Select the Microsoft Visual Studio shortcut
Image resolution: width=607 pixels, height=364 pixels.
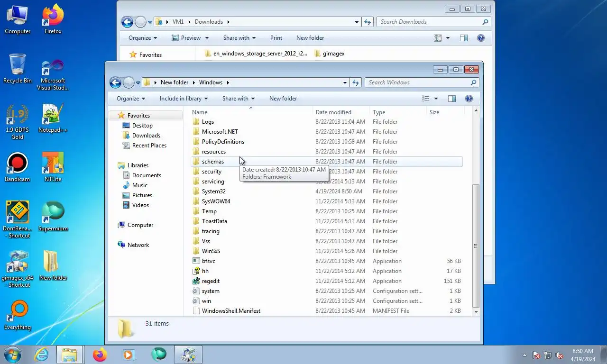point(53,75)
